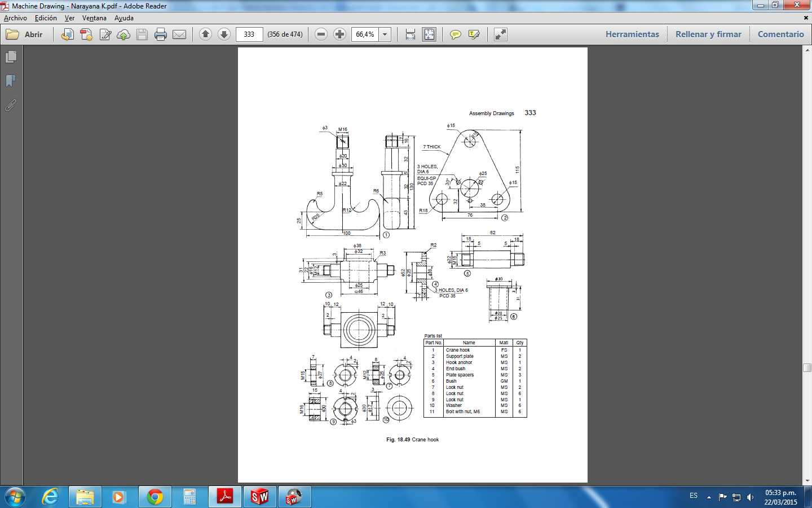This screenshot has width=812, height=508.
Task: Click the Action Center flag icon
Action: click(723, 497)
